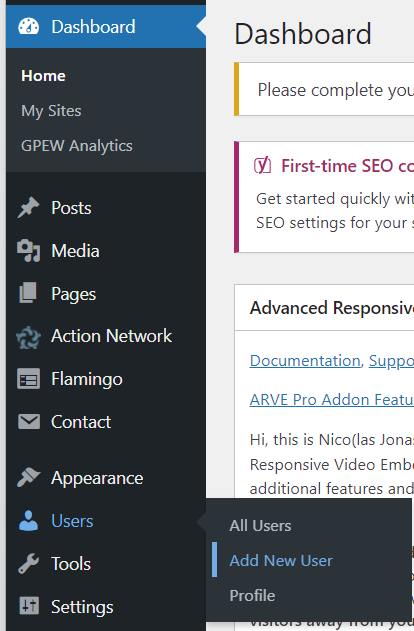
Task: Click the Flamingo plugin icon
Action: tap(28, 379)
